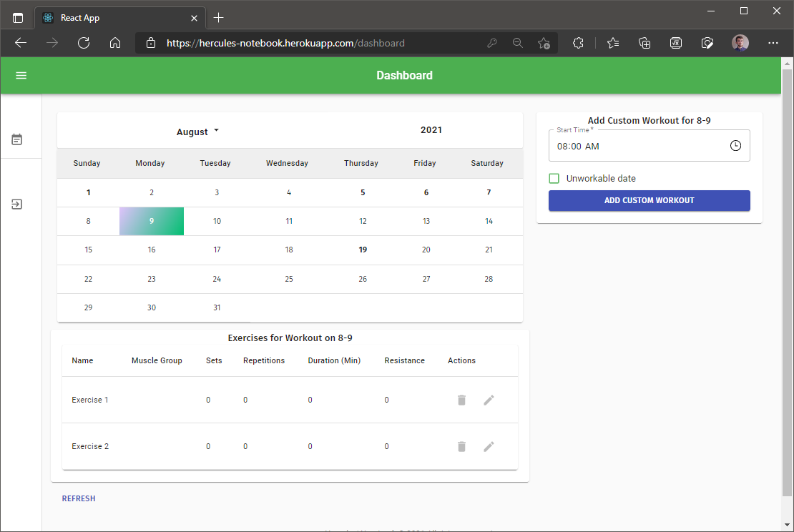Delete Exercise 1 using the trash icon
Screen dimensions: 794x532
(x=461, y=400)
